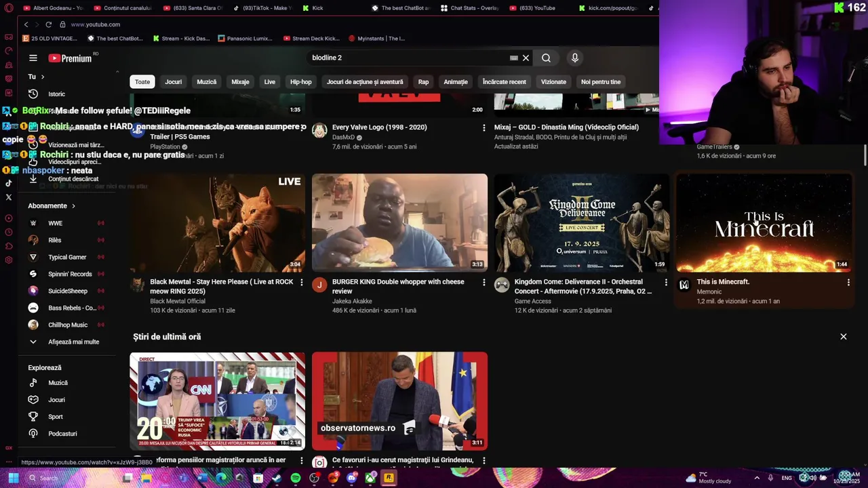The width and height of the screenshot is (868, 488).
Task: Open Jocuri under Explorează
Action: tap(66, 400)
